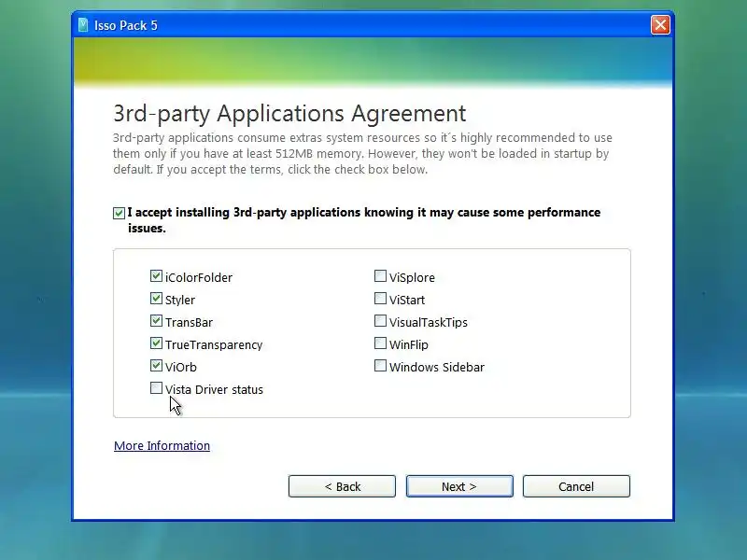Check the ViSplore checkbox
The width and height of the screenshot is (747, 560).
click(380, 276)
